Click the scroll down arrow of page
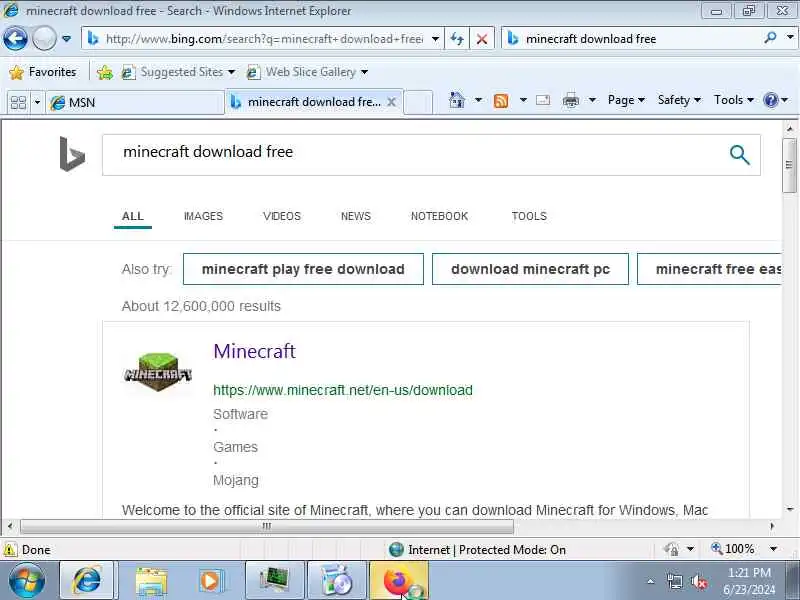800x600 pixels. click(789, 509)
